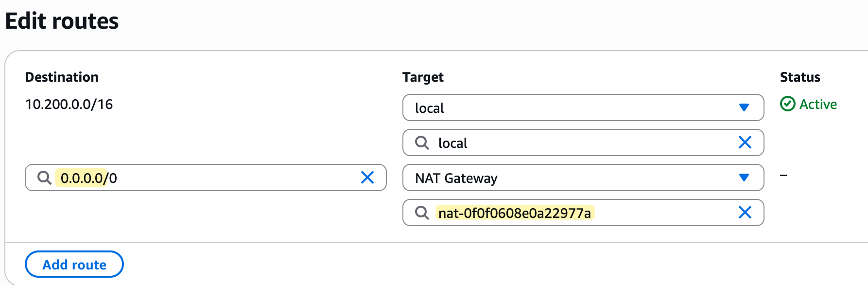Click the Add route button
This screenshot has height=285, width=868.
(x=74, y=264)
